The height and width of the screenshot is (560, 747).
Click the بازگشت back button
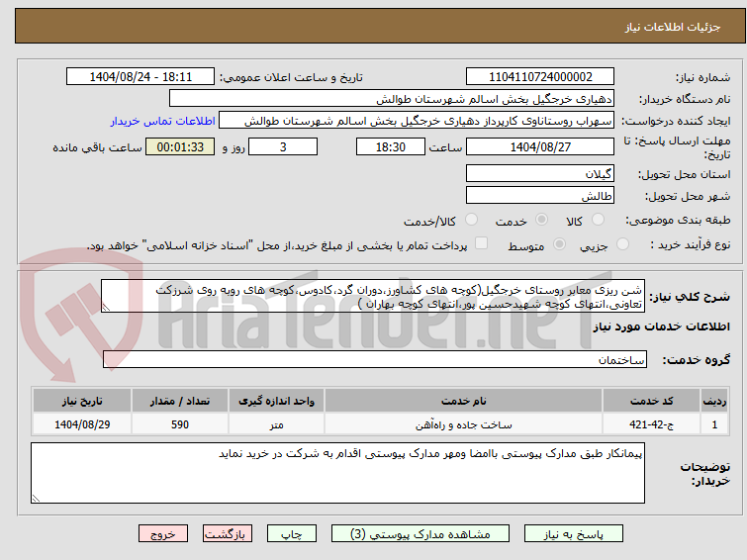[228, 534]
